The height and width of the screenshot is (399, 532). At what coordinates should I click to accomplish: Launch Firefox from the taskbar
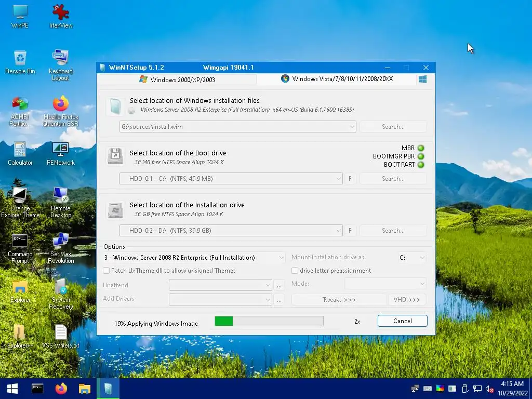[x=61, y=389]
